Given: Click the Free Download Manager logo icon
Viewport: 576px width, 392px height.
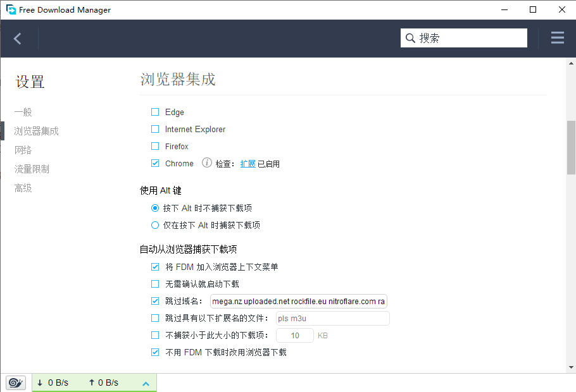Looking at the screenshot, I should click(x=11, y=9).
